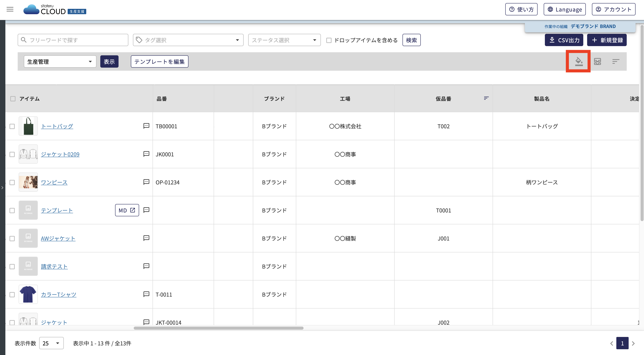This screenshot has width=644, height=355.
Task: Open comment icon for トートバッグ row
Action: coord(146,126)
